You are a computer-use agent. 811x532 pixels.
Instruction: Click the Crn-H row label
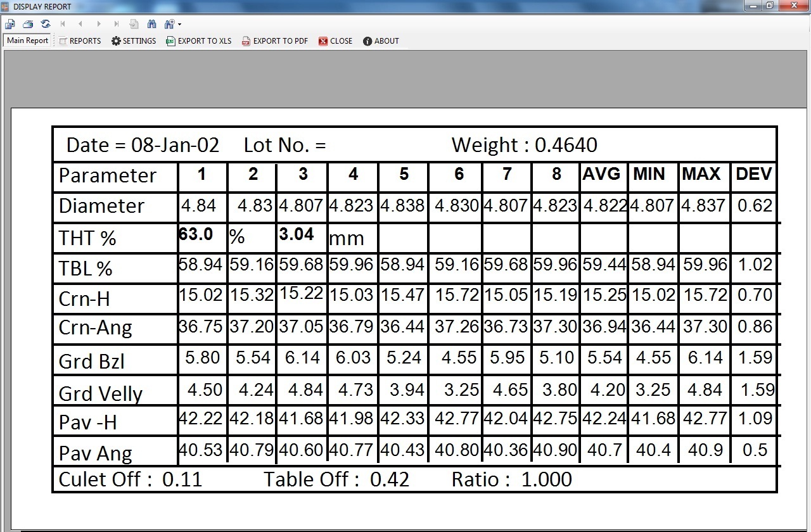84,298
